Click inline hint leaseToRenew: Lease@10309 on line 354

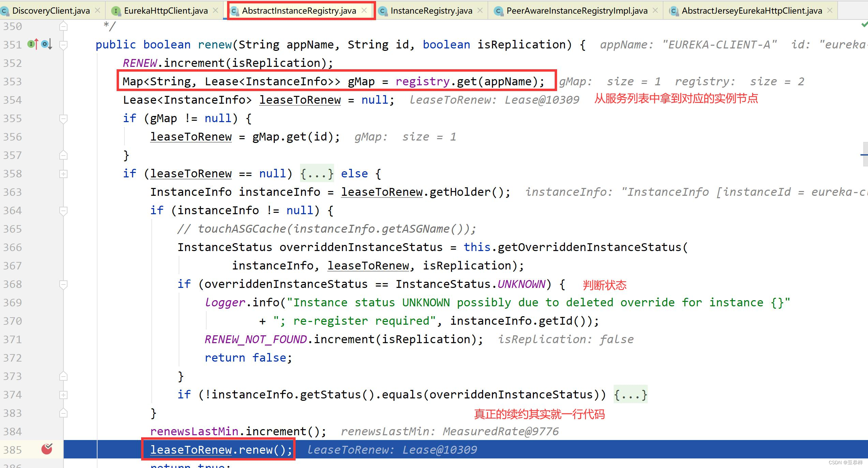click(x=494, y=100)
